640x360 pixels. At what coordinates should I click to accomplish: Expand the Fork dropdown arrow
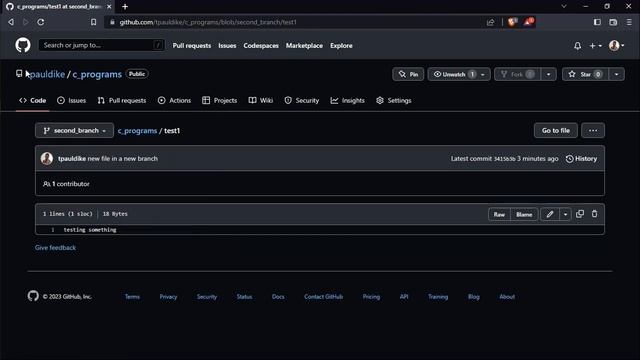(549, 74)
